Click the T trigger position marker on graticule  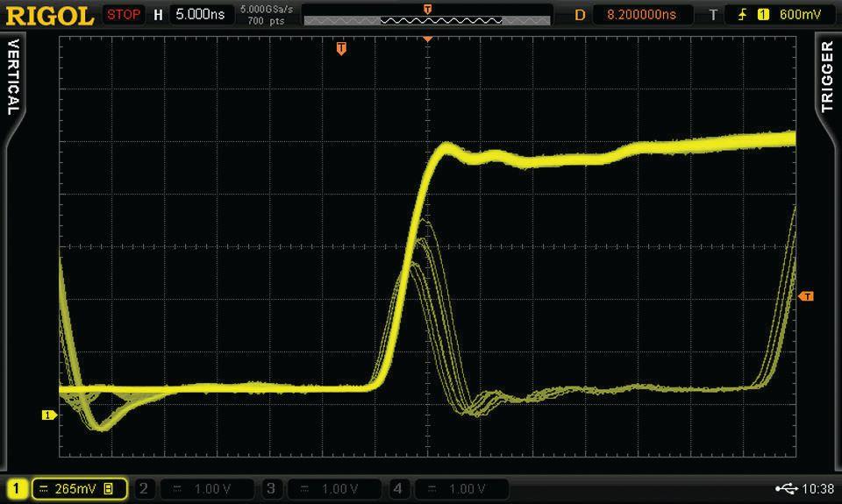(x=341, y=49)
